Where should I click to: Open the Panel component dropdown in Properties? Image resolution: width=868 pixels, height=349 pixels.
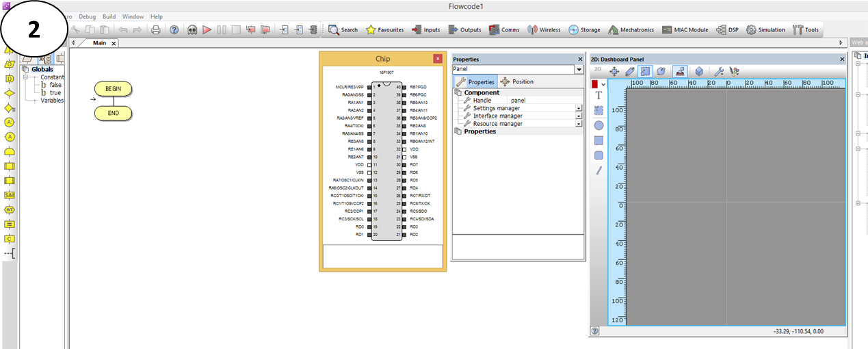pyautogui.click(x=579, y=70)
